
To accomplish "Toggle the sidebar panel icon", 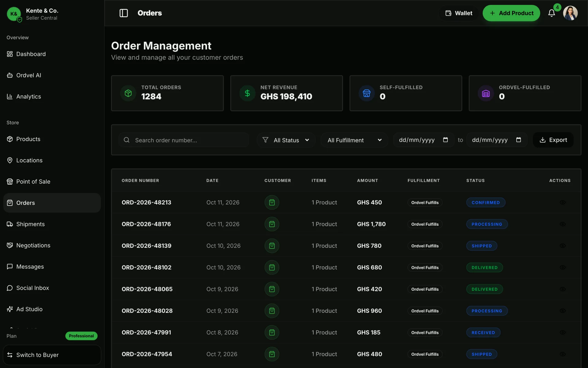I will [124, 13].
